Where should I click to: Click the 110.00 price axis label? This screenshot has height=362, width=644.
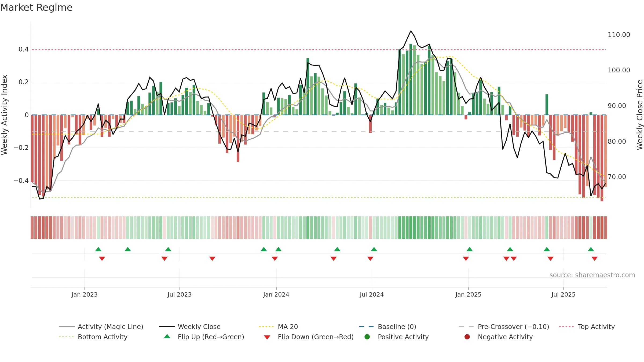click(x=619, y=35)
